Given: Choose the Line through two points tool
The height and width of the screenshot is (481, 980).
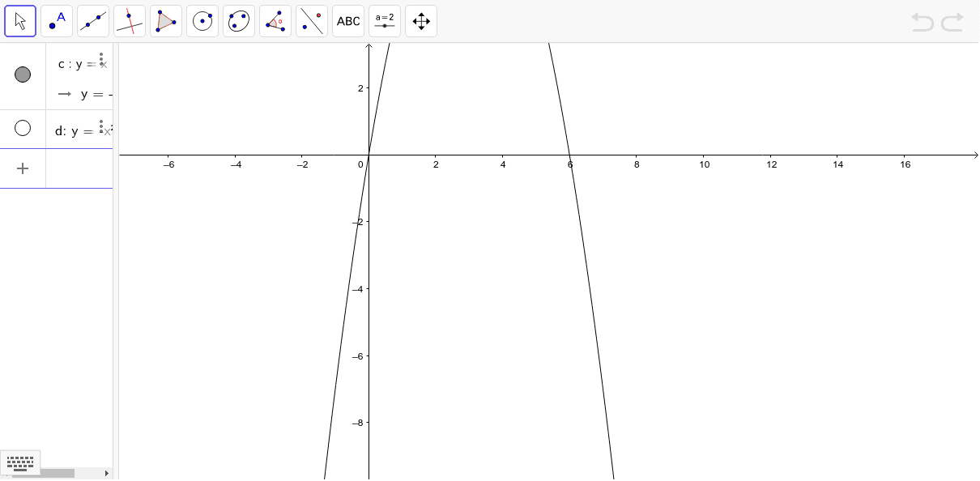Looking at the screenshot, I should pos(93,21).
